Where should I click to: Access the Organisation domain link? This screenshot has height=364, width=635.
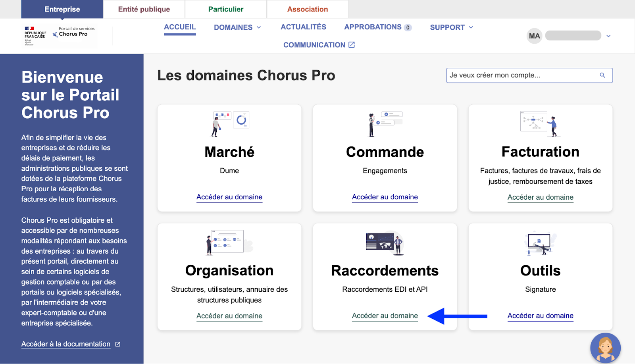229,316
